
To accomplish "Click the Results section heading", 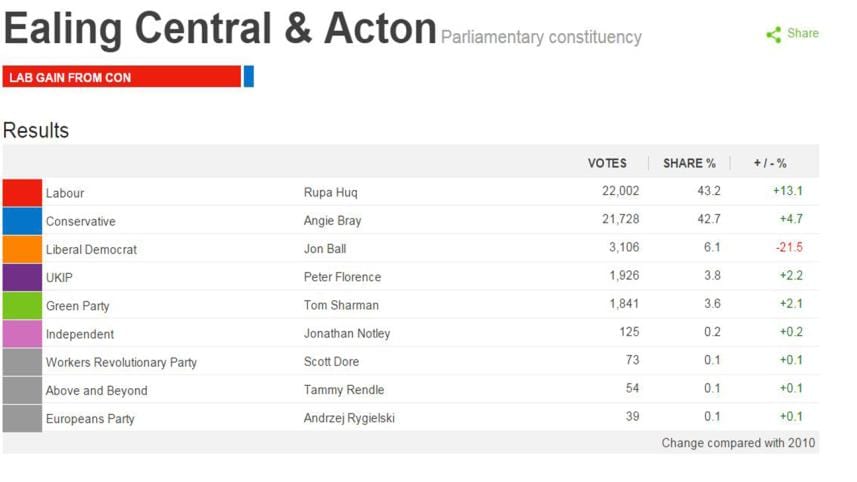I will pyautogui.click(x=36, y=130).
